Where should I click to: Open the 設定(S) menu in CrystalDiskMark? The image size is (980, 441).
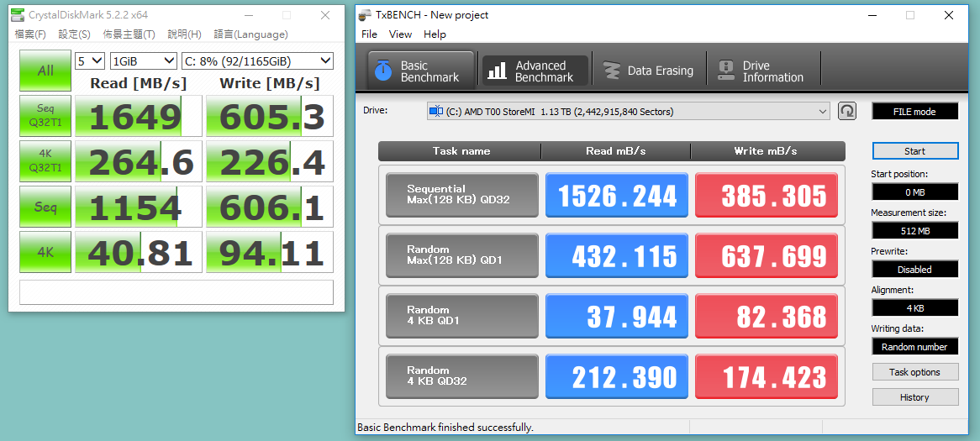point(74,34)
